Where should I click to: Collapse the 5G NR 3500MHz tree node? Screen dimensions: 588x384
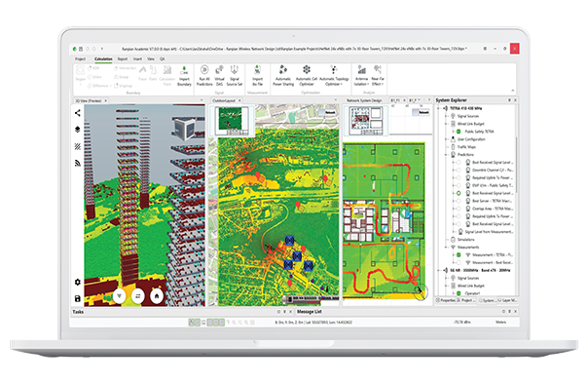pos(439,270)
